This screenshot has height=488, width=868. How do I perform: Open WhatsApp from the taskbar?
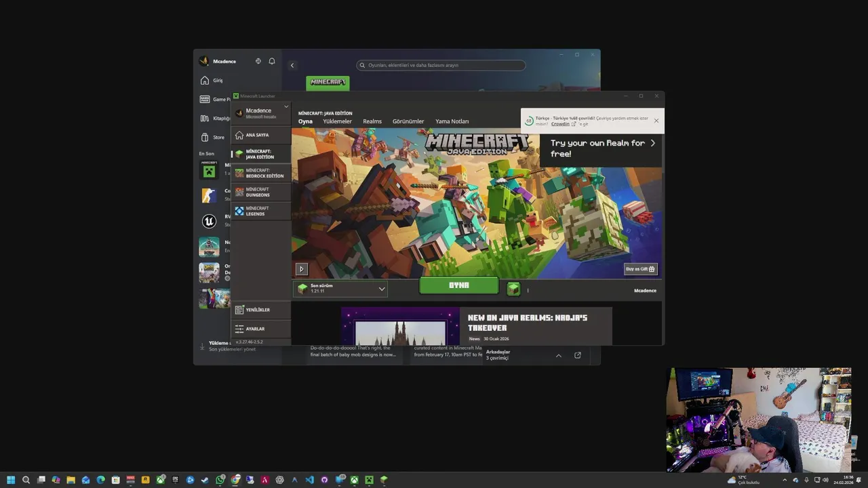click(220, 480)
